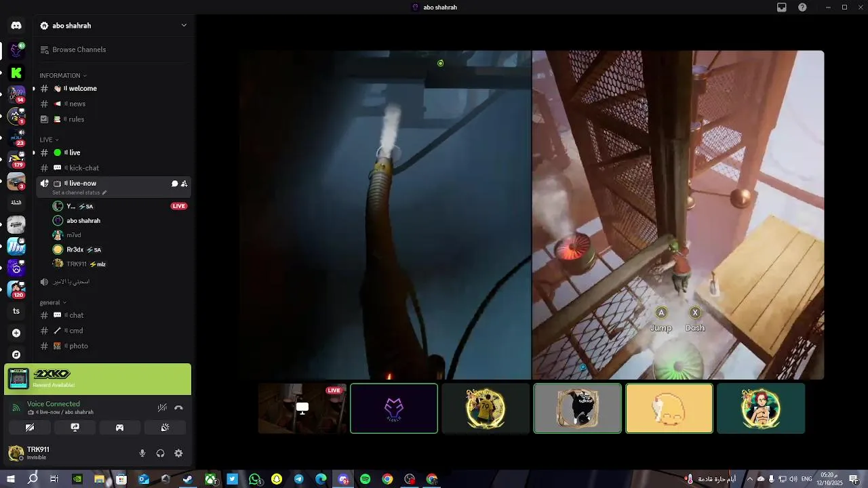The width and height of the screenshot is (868, 488).
Task: Expand abo shahrah server dropdown menu
Action: 183,26
